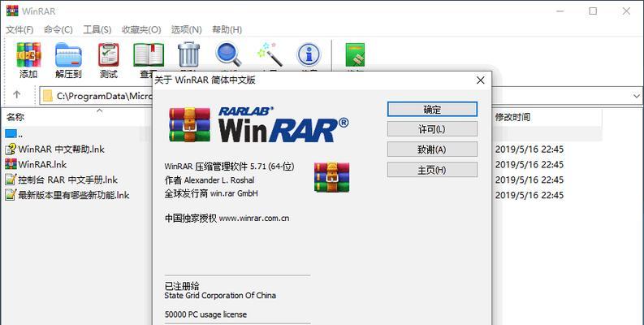Screen dimensions: 644x325
Task: Click the Home page 主页(H) button
Action: (x=432, y=170)
